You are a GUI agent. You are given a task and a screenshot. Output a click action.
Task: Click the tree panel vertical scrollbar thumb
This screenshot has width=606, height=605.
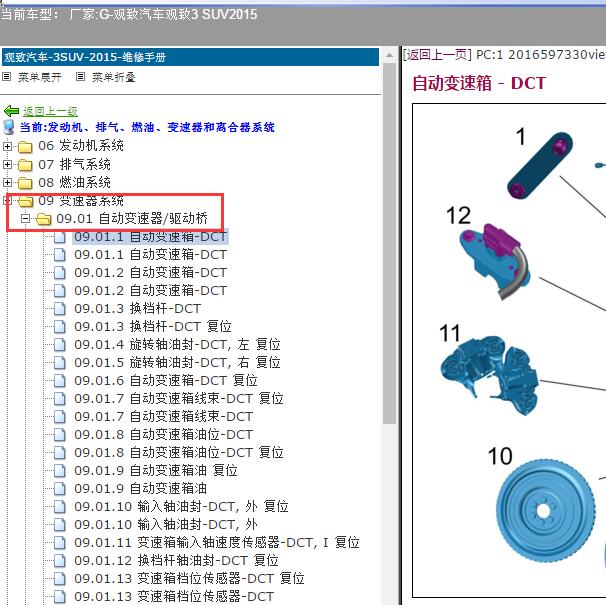(x=390, y=244)
